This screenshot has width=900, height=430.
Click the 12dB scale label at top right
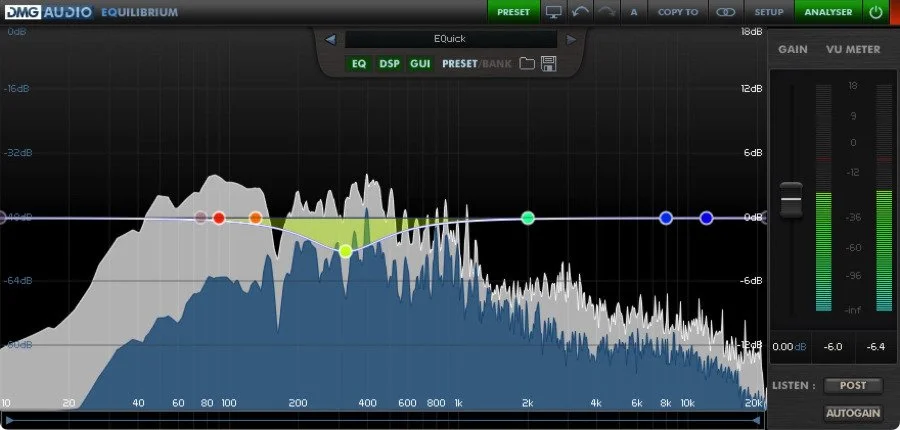[752, 88]
